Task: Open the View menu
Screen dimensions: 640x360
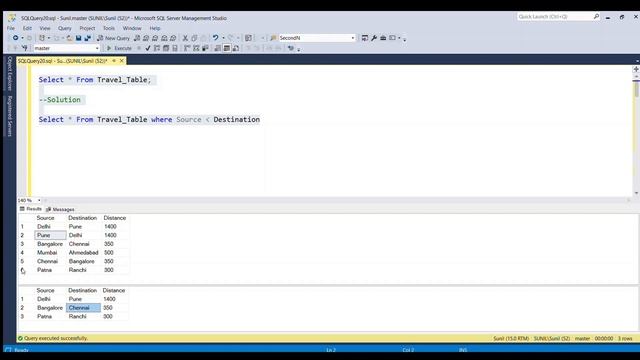Action: (45, 28)
